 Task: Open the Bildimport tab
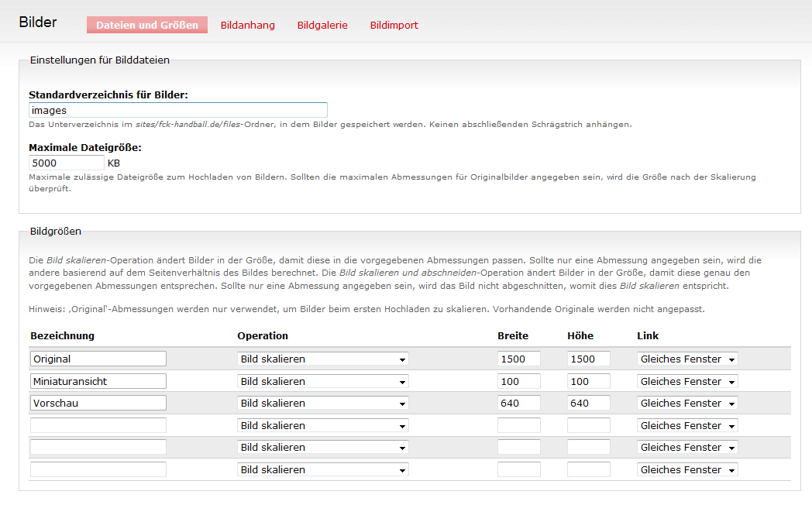pos(394,25)
